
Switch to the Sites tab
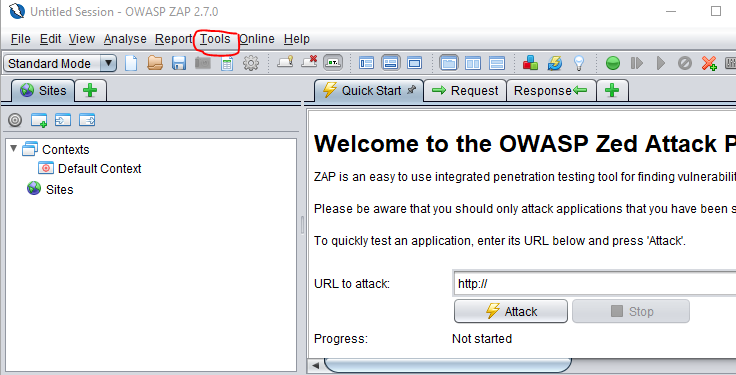click(x=43, y=91)
